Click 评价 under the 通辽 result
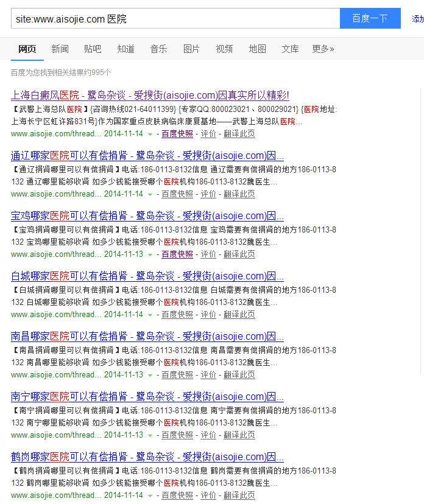 [208, 194]
